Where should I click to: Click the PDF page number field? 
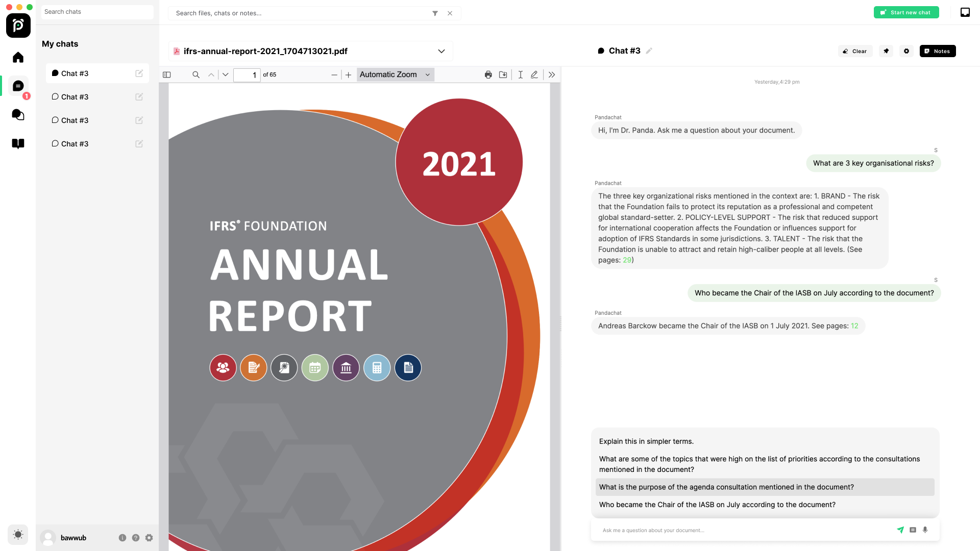[247, 75]
